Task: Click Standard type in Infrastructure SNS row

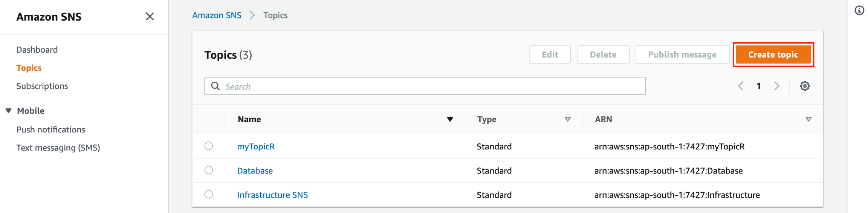Action: [494, 195]
